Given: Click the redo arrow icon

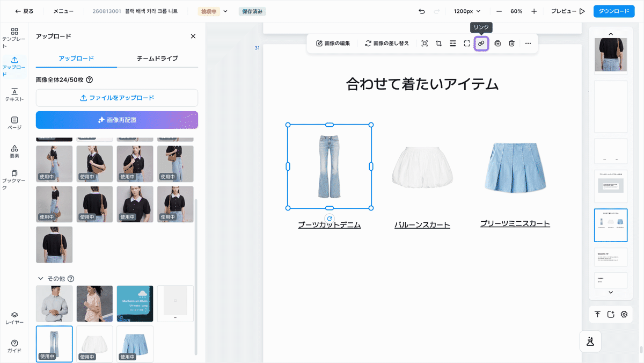Looking at the screenshot, I should [x=436, y=11].
